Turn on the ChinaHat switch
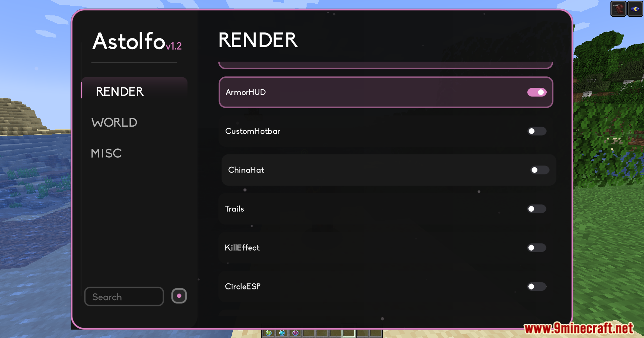Viewport: 644px width, 338px height. click(539, 170)
